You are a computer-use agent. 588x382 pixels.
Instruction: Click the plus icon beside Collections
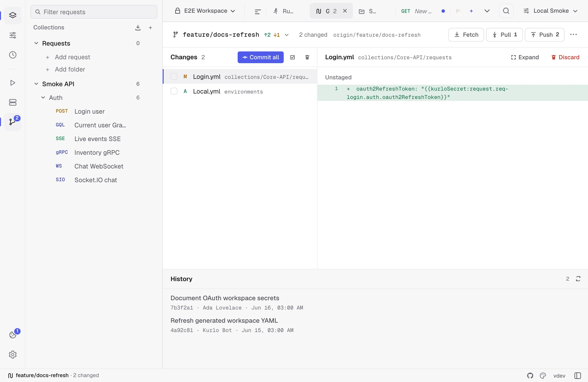tap(150, 28)
